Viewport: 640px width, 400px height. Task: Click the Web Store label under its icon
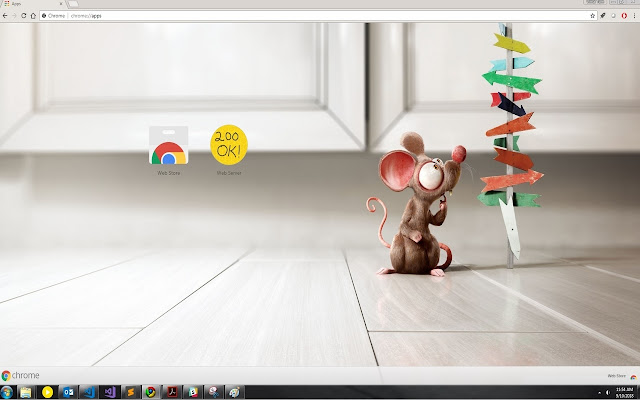click(169, 173)
